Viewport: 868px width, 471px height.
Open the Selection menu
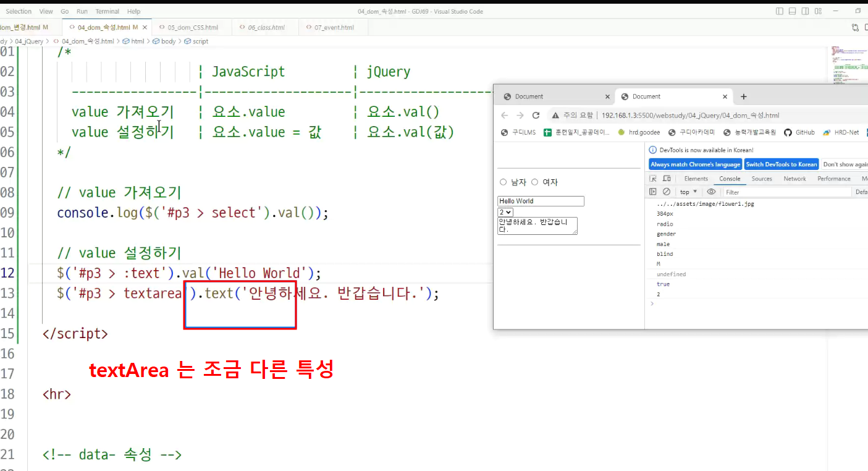pos(19,11)
